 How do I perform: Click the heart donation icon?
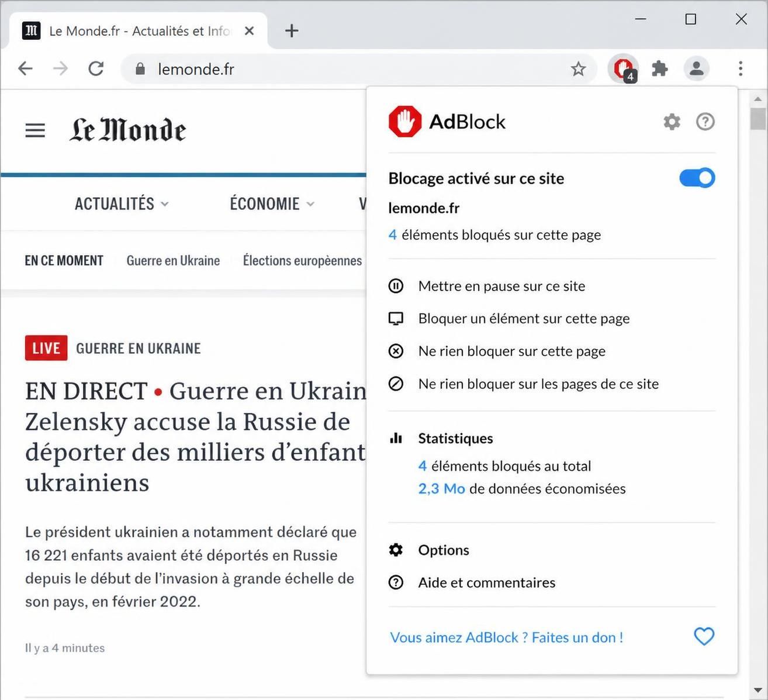[x=704, y=637]
